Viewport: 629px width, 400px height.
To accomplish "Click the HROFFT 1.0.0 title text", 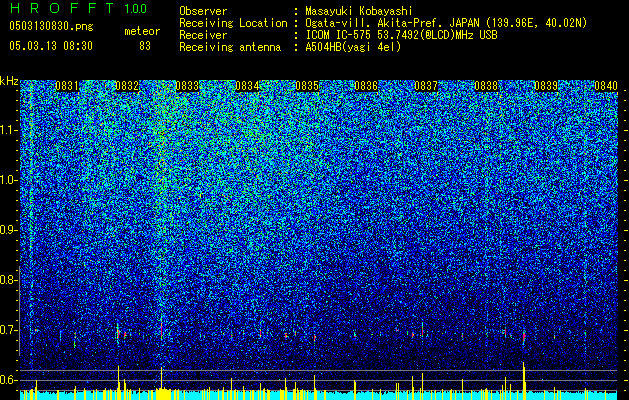I will [78, 8].
